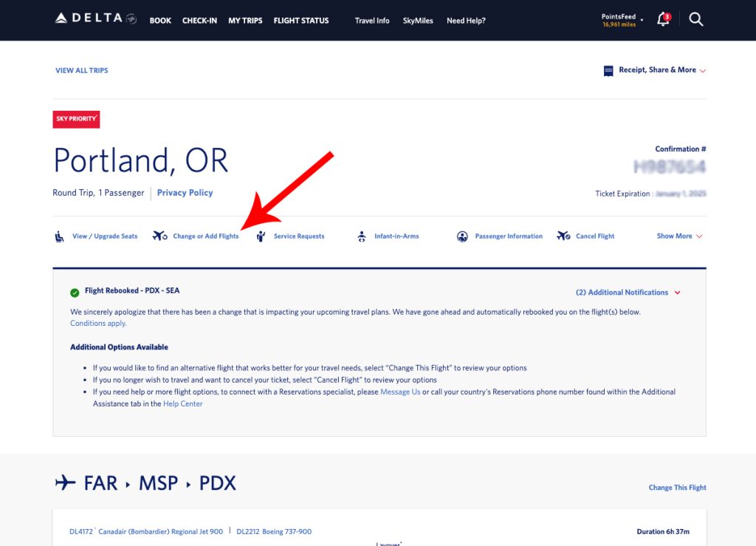Click the VIEW ALL TRIPS link
Viewport: 756px width, 546px height.
pyautogui.click(x=82, y=71)
